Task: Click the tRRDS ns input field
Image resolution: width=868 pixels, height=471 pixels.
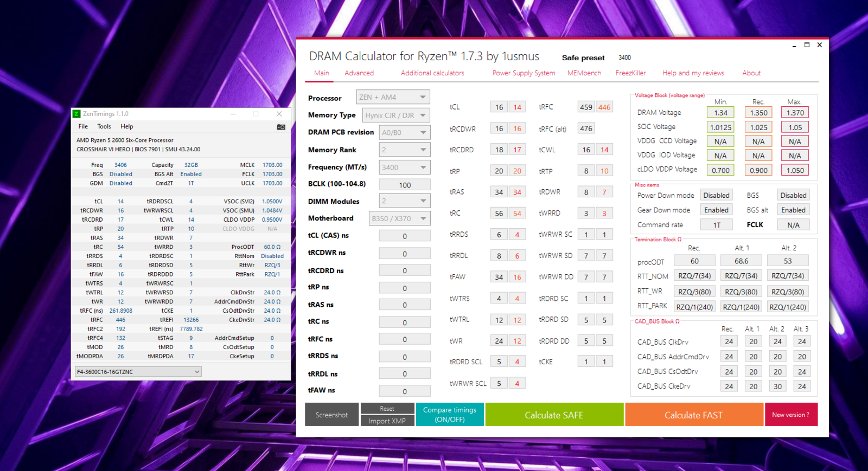Action: (405, 357)
